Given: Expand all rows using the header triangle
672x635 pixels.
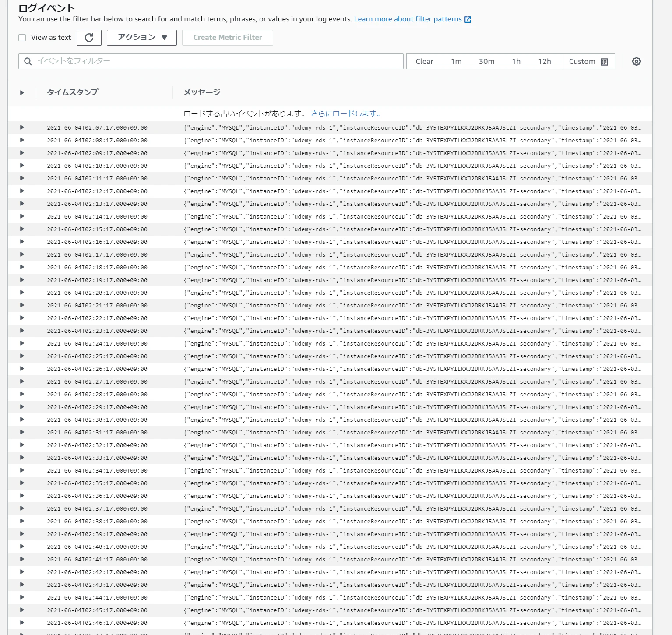Looking at the screenshot, I should tap(22, 92).
